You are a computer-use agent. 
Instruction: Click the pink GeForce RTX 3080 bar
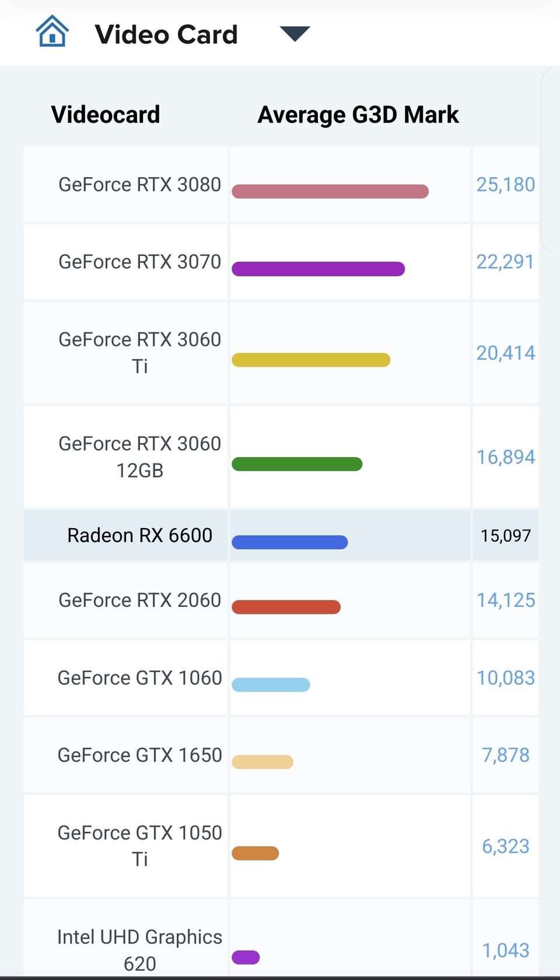point(330,191)
